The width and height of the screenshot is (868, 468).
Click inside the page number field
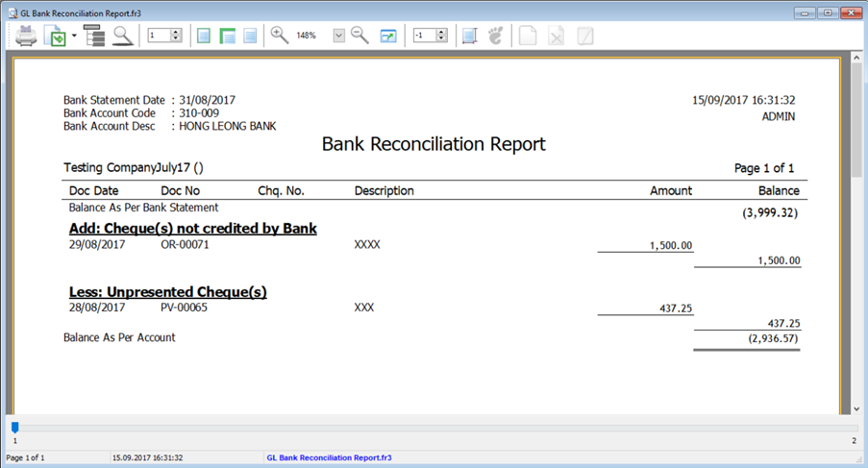(x=159, y=36)
